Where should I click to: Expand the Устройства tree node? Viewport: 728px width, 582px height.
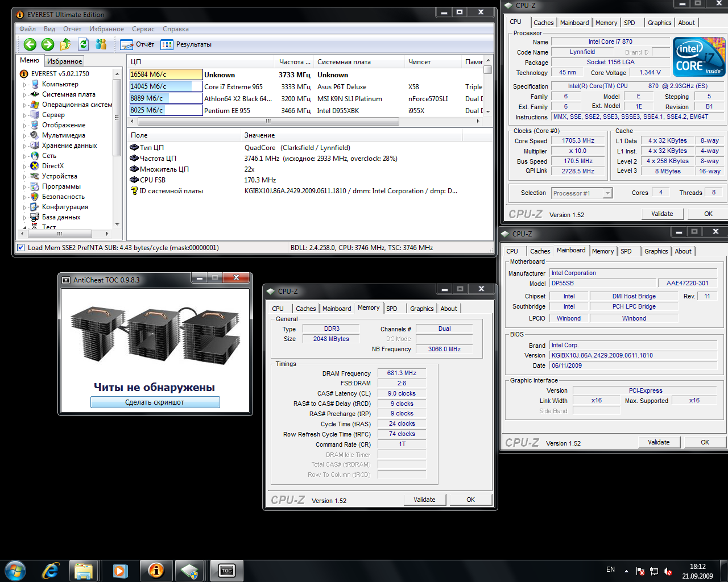point(24,176)
